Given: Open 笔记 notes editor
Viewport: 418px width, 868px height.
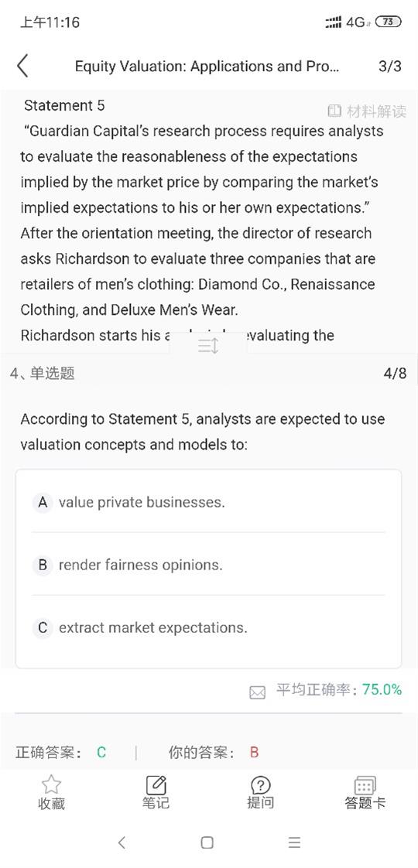Looking at the screenshot, I should coord(156,792).
